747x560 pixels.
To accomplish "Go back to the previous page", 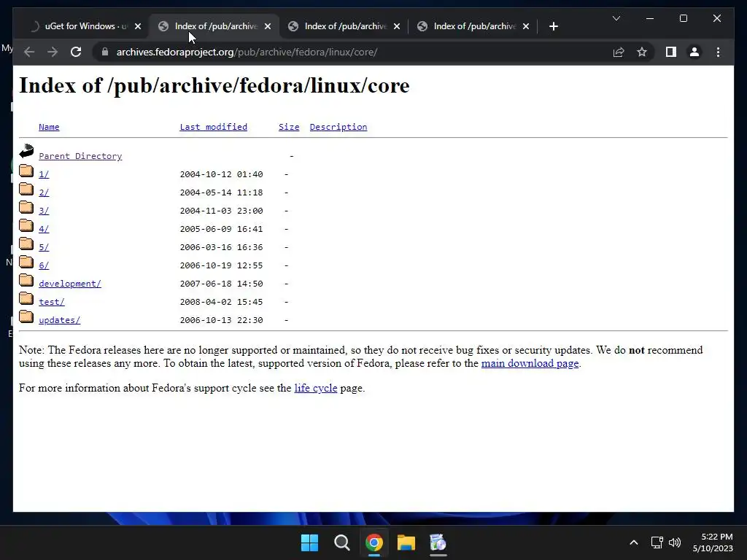I will tap(29, 52).
